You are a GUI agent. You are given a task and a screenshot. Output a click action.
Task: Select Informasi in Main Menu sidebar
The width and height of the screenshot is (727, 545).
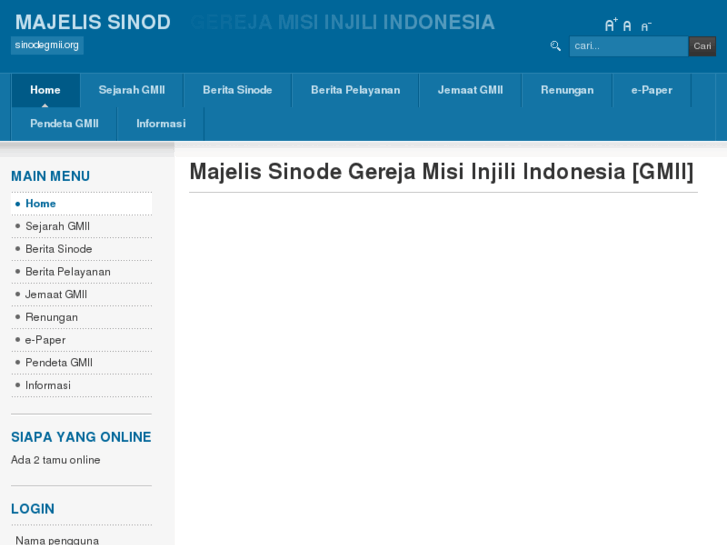[x=82, y=385]
